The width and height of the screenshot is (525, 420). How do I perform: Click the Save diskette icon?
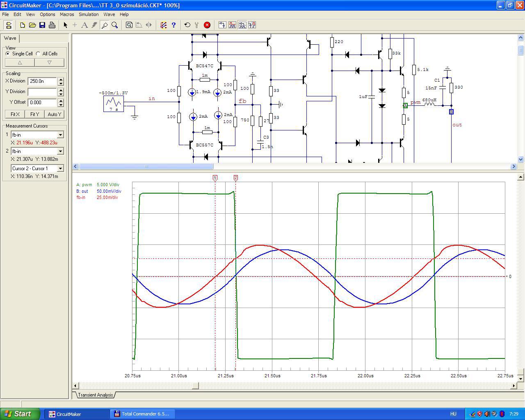point(42,25)
